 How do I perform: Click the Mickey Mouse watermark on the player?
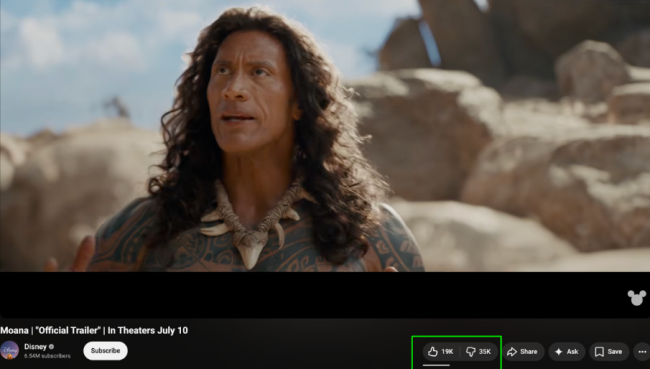[636, 298]
